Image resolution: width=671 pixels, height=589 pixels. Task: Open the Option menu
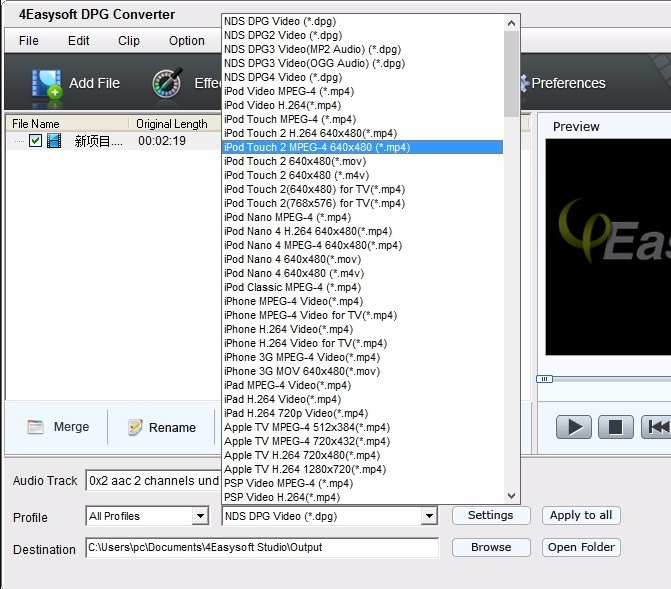click(x=187, y=41)
